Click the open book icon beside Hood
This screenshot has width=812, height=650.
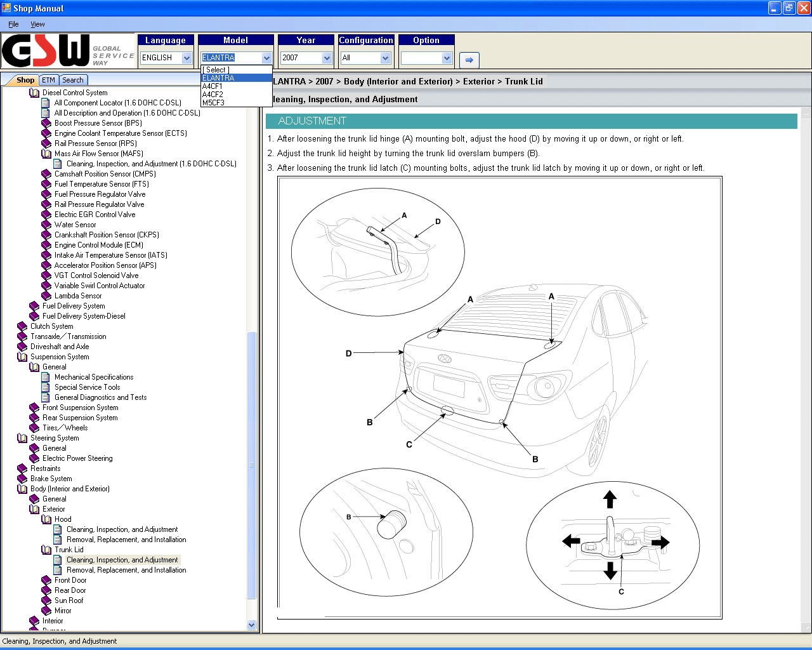click(x=46, y=519)
